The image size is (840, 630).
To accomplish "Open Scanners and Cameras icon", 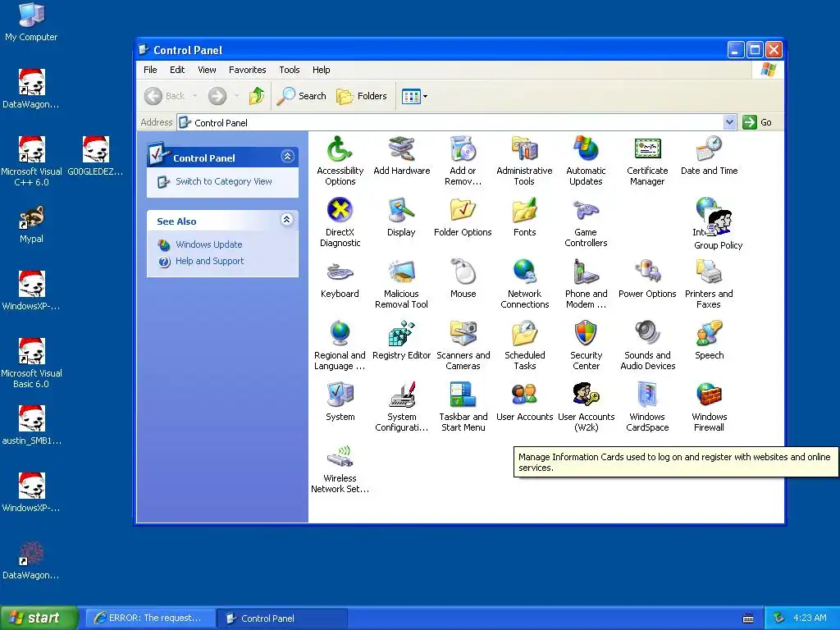I will point(463,333).
